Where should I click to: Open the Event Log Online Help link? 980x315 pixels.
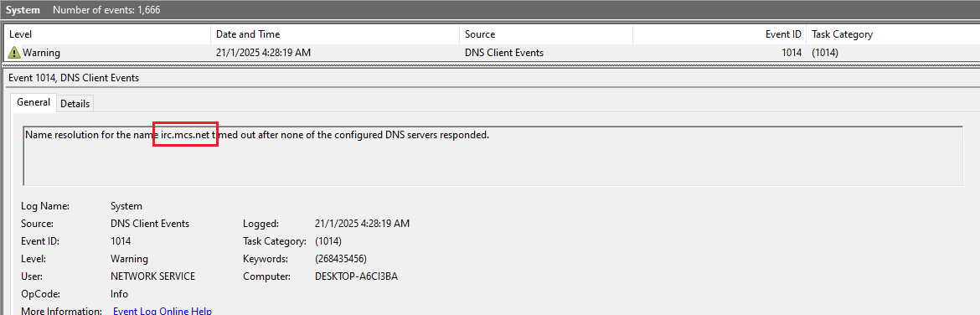[x=162, y=311]
